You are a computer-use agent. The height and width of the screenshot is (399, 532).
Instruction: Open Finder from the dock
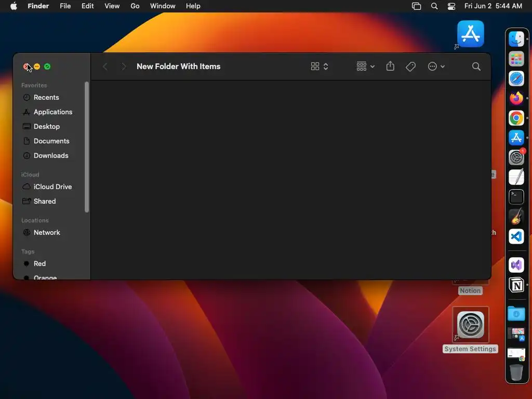coord(516,38)
